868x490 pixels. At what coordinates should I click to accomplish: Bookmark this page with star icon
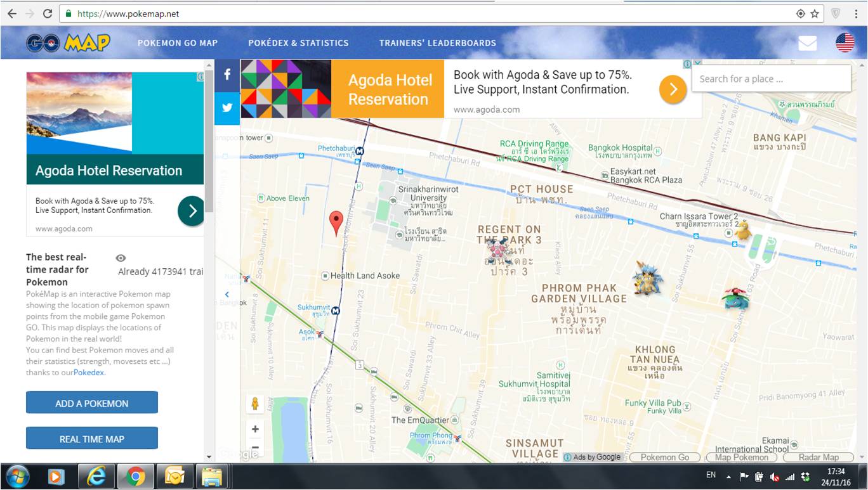[815, 13]
